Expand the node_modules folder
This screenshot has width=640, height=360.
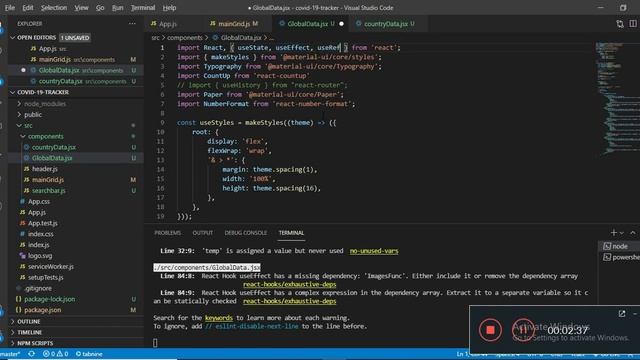(44, 104)
